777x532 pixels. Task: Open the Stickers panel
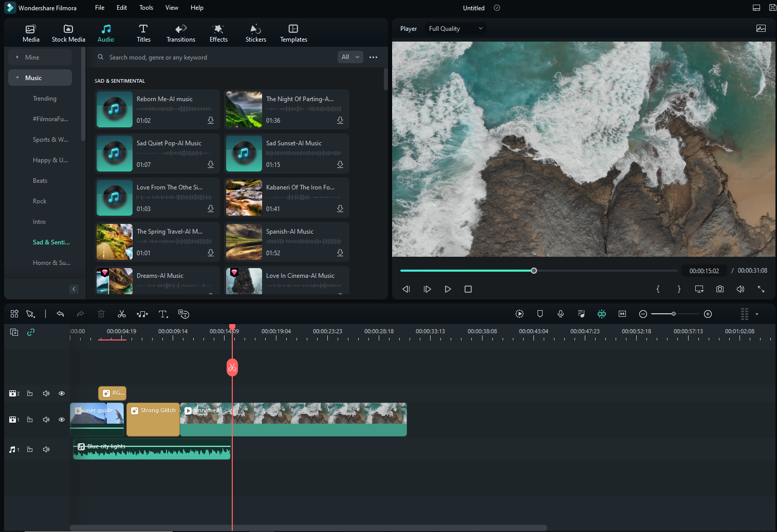point(255,33)
